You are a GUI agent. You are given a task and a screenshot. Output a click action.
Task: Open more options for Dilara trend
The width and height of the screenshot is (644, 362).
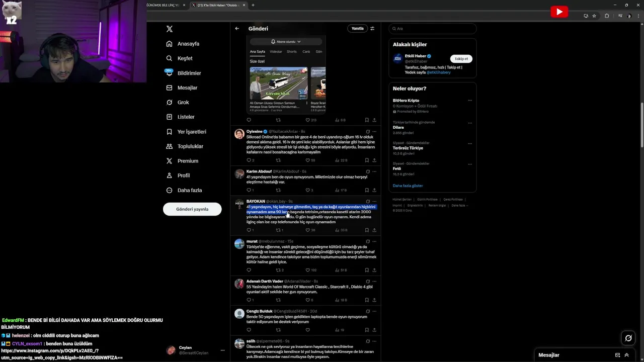pos(470,123)
